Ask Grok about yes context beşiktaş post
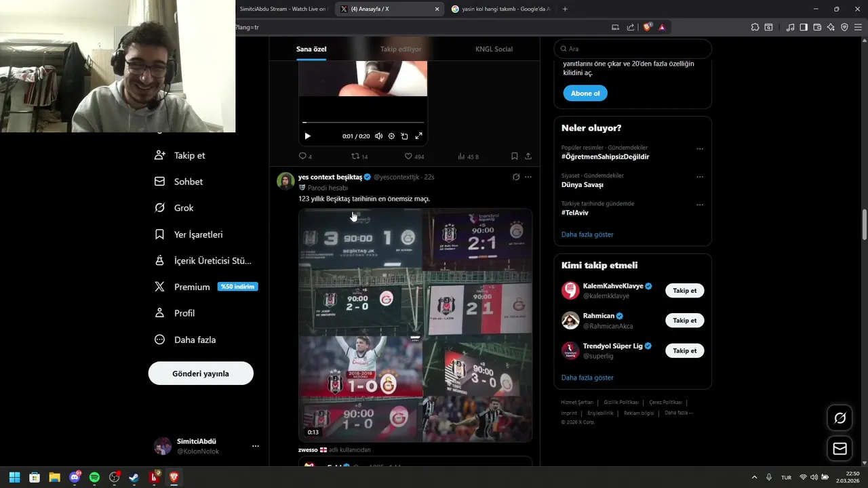The height and width of the screenshot is (488, 868). [515, 177]
